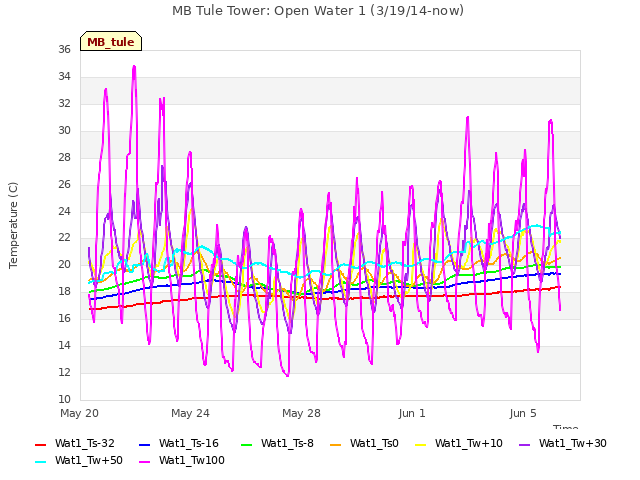Screen dimensions: 640x480
Task: Click the May 20 x-axis tick label
Action: (80, 413)
